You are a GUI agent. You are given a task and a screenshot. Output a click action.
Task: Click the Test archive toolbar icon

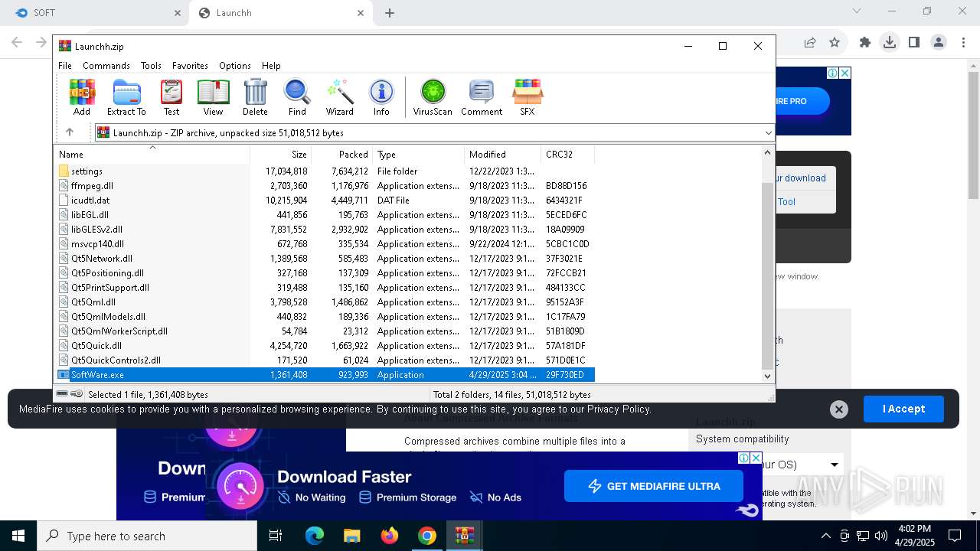(171, 97)
